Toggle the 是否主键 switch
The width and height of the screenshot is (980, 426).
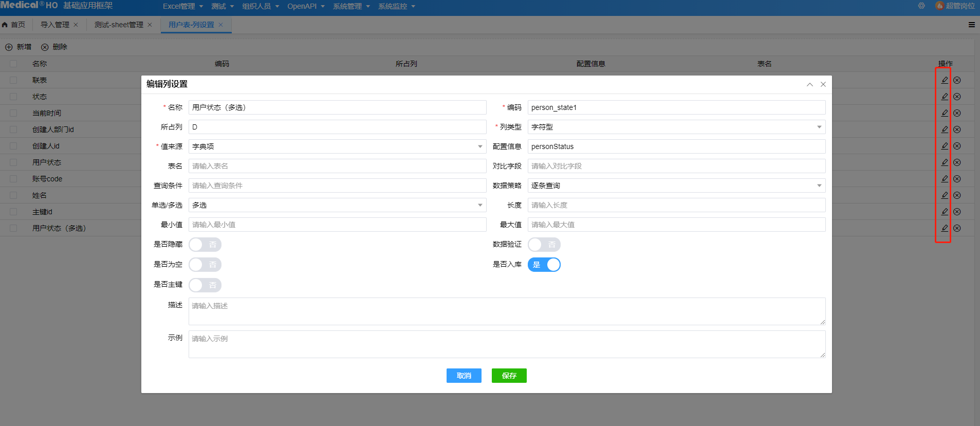click(205, 285)
